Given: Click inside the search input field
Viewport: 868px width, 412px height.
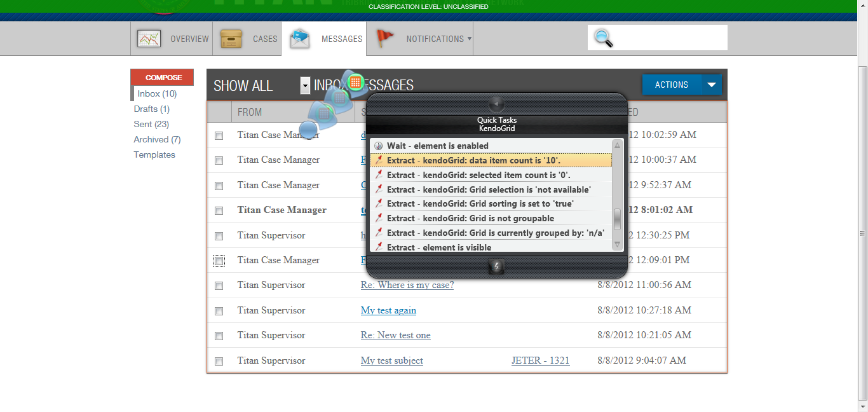Looking at the screenshot, I should [670, 38].
